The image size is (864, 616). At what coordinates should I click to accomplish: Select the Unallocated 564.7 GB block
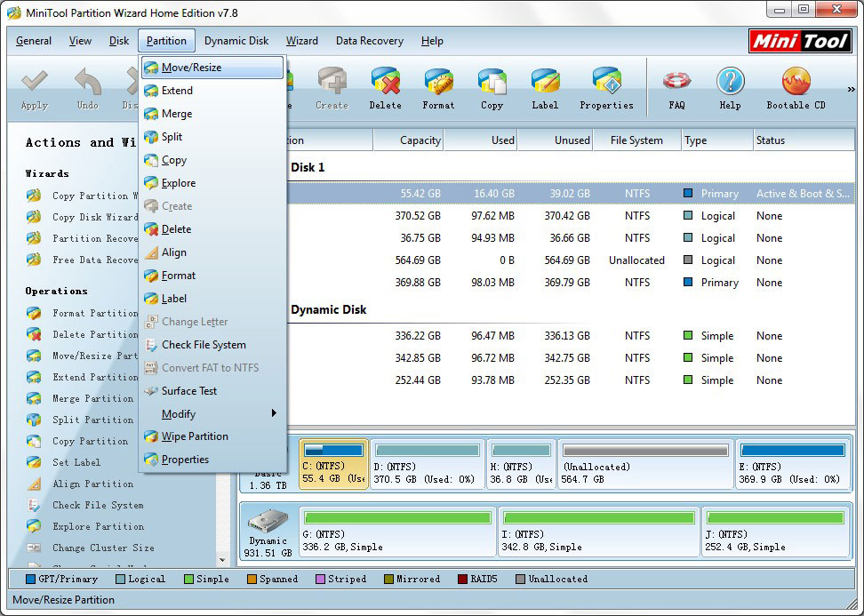pos(644,464)
